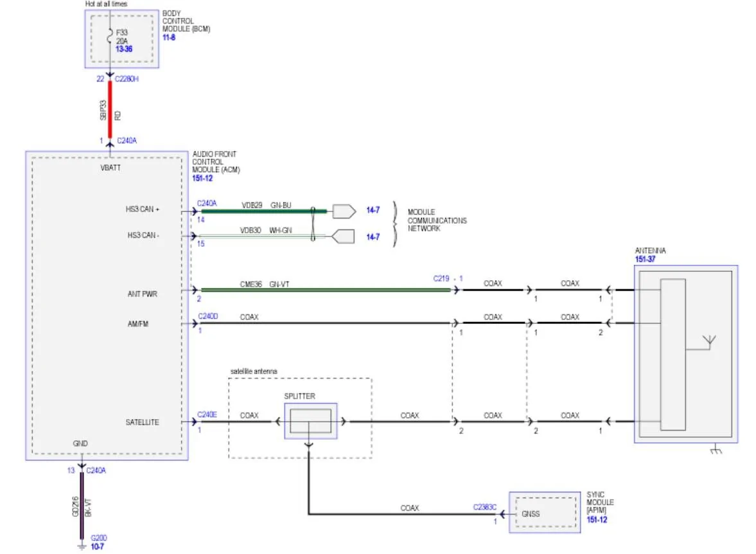Click the red SBP33 wire segment
Viewport: 756px width, 554px height.
(x=110, y=109)
